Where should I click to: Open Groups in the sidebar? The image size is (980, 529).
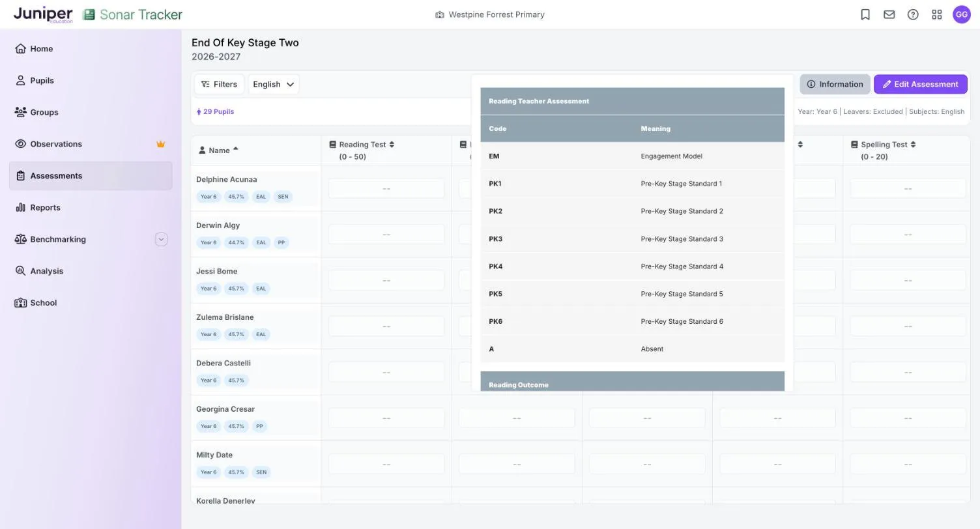pyautogui.click(x=91, y=112)
